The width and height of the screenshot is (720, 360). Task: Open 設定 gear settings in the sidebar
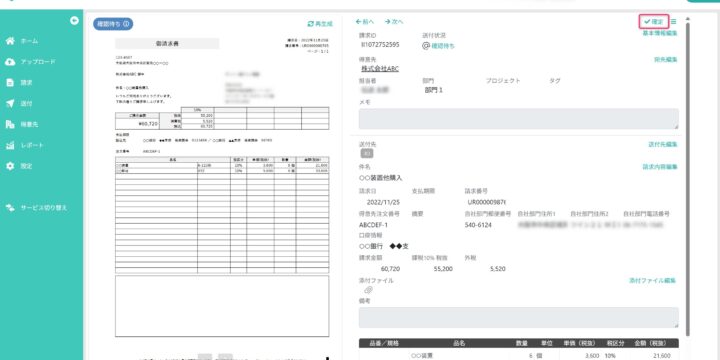coord(19,166)
